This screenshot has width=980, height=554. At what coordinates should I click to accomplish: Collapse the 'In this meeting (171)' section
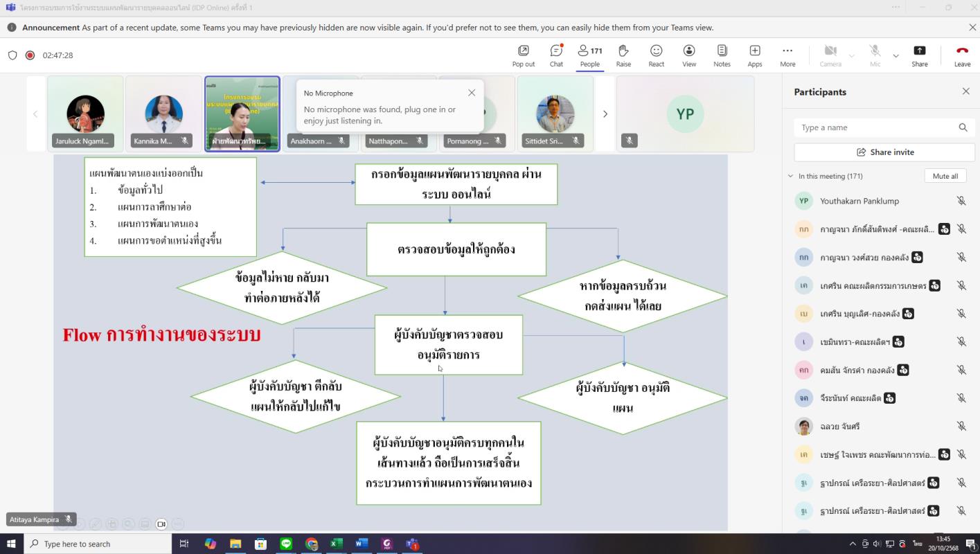[x=791, y=176]
